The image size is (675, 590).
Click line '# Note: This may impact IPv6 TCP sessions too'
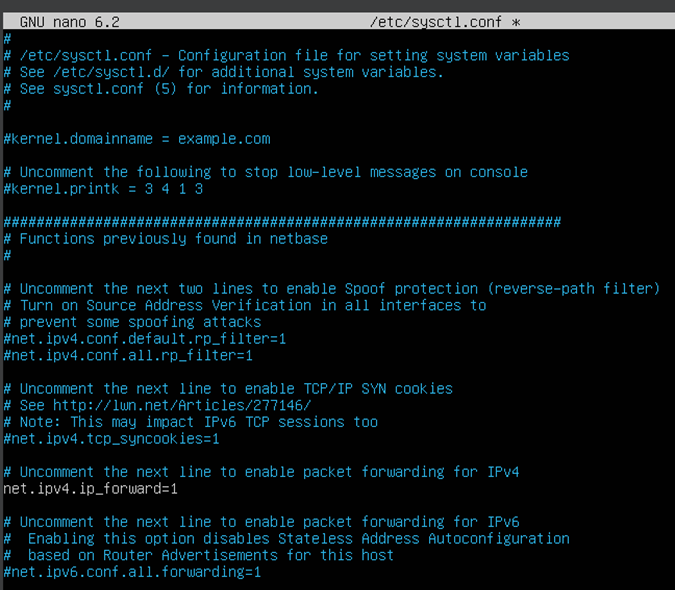[191, 422]
